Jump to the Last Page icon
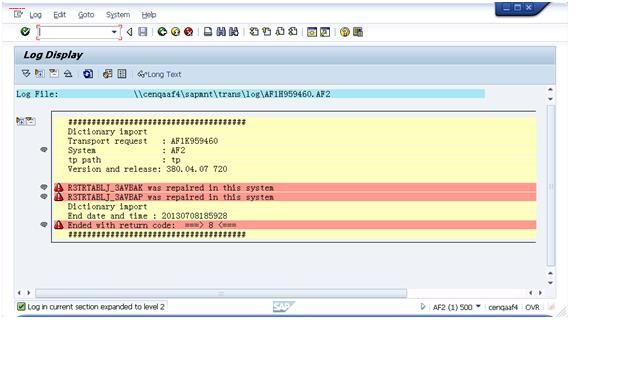Viewport: 634px width, 375px height. [x=293, y=32]
